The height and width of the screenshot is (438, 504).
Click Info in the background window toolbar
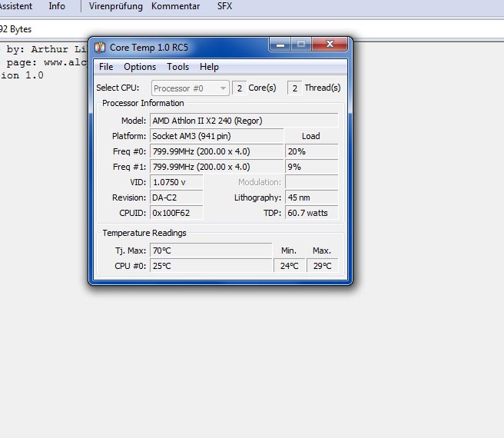57,6
